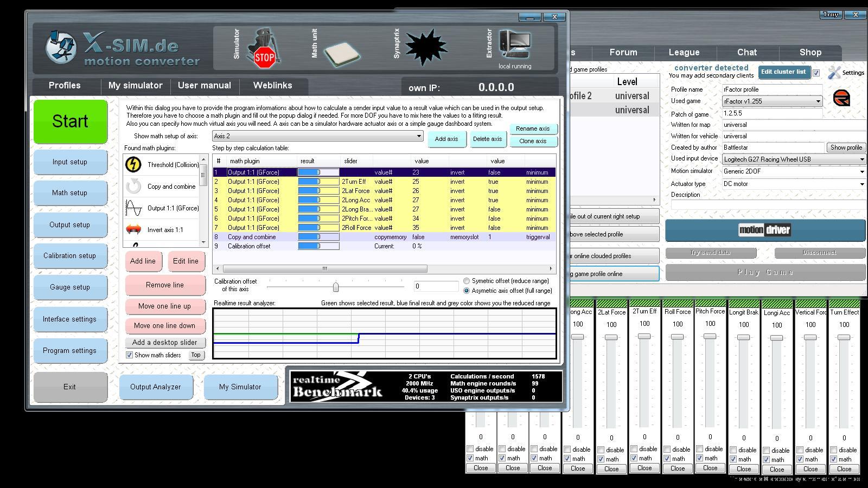The width and height of the screenshot is (868, 488).
Task: Click the Math unit chip icon
Action: click(342, 53)
